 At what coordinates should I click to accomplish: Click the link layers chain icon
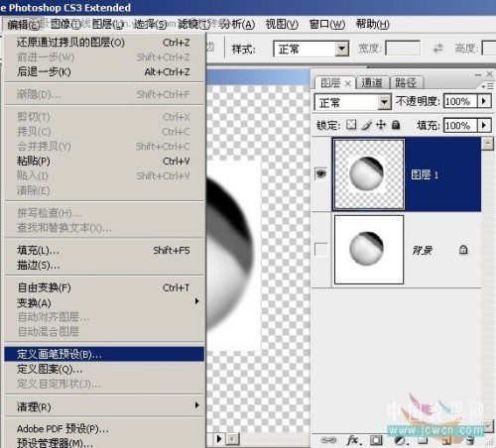328,440
